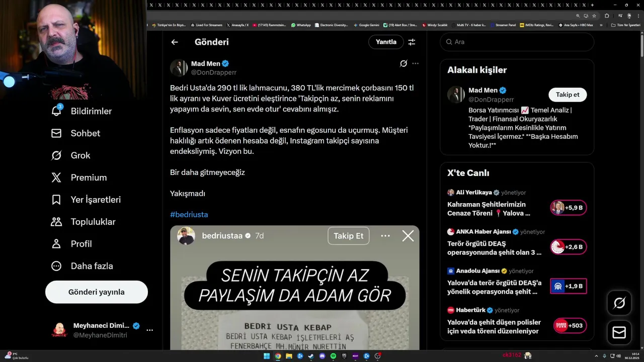Open floating Grok button
The width and height of the screenshot is (644, 362).
point(619,303)
